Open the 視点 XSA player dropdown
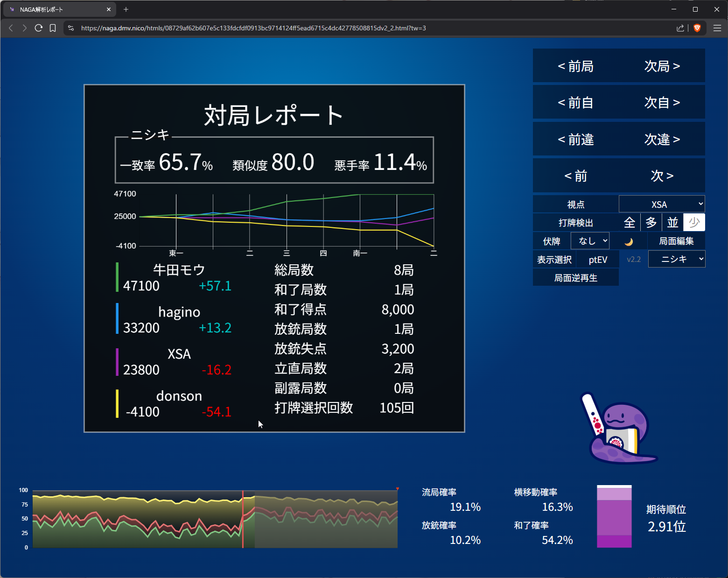The image size is (728, 578). click(661, 204)
